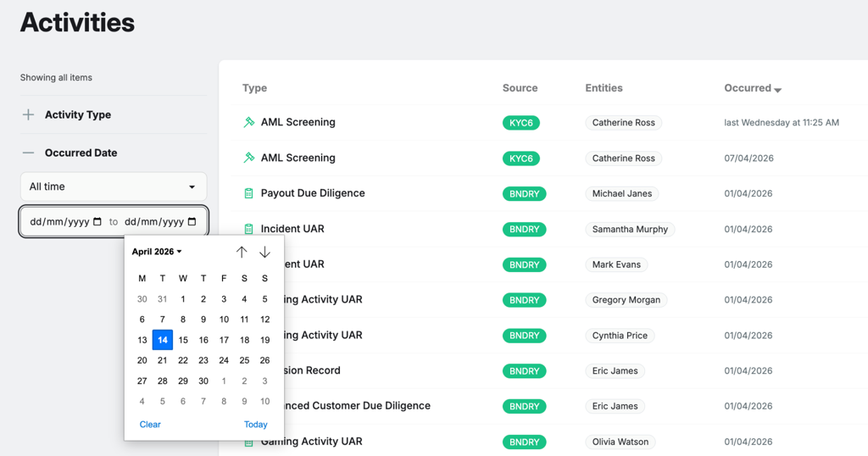Pick May 10 in the calendar's last row

point(264,401)
